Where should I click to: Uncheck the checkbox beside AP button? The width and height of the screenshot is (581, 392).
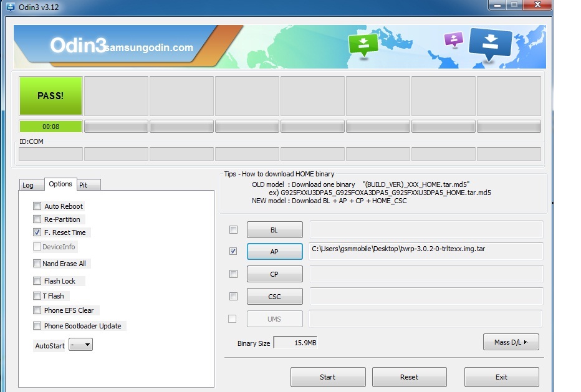point(233,251)
